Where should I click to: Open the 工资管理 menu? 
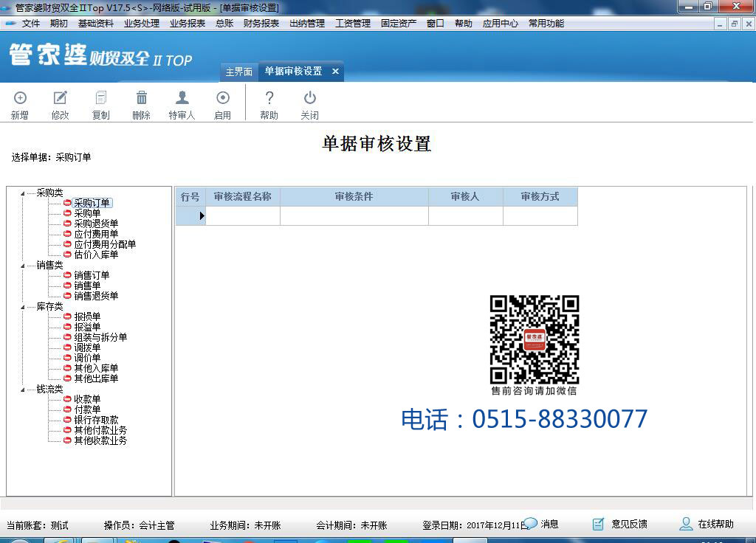click(353, 23)
